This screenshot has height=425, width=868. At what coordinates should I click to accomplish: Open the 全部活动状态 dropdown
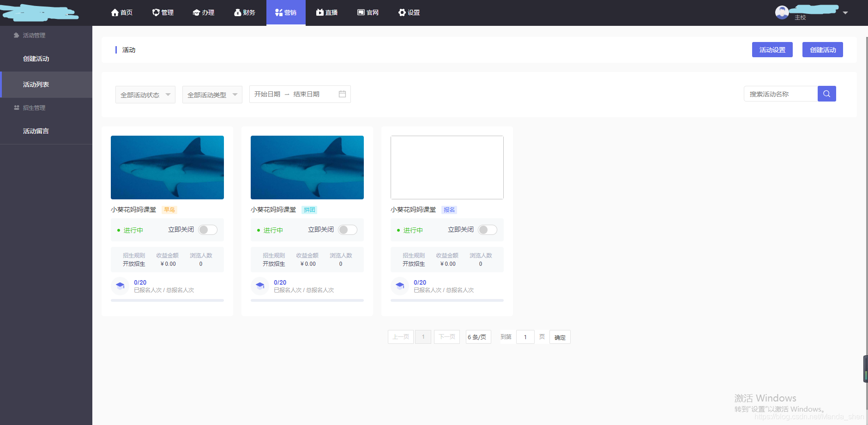click(x=145, y=94)
